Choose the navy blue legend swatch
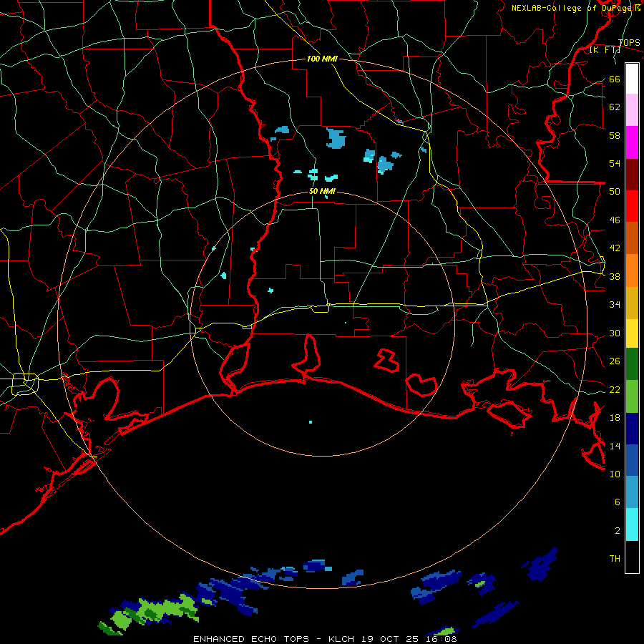Screen dimensions: 644x644 (x=632, y=429)
